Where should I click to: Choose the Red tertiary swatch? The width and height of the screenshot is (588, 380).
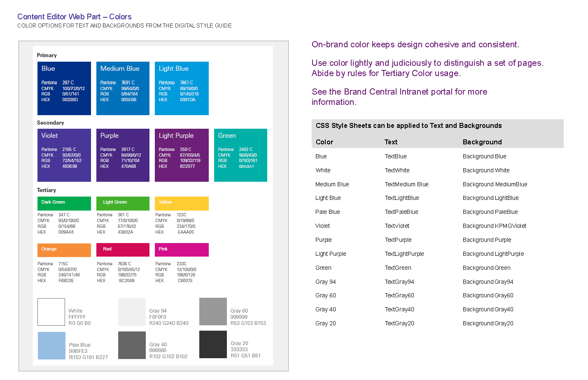pos(123,250)
